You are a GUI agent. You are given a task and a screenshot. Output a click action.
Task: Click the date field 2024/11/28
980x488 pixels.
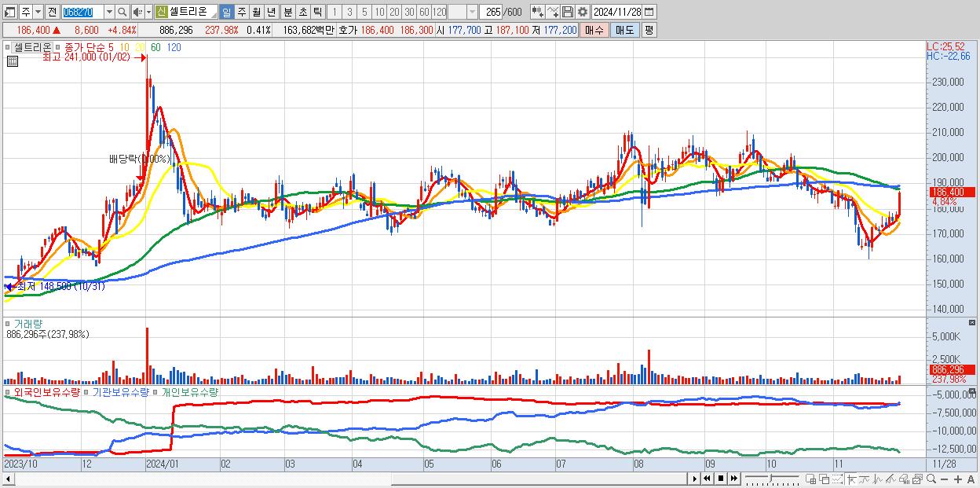617,13
